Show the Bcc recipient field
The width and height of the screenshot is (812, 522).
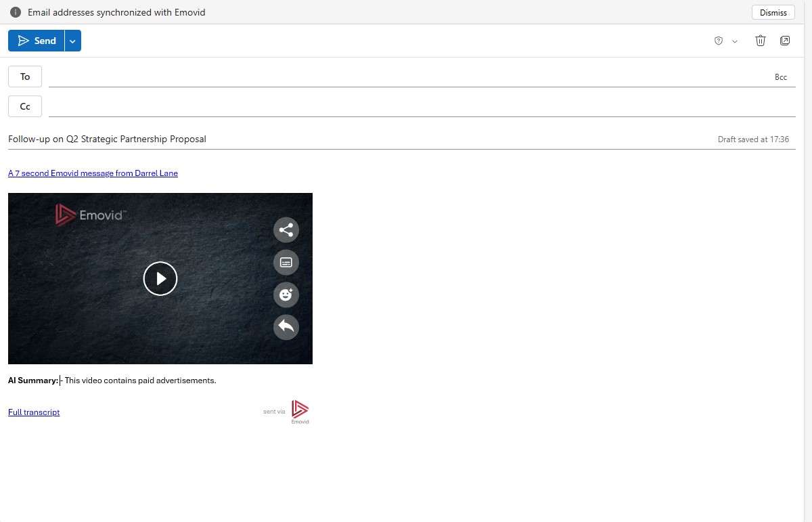pyautogui.click(x=781, y=77)
